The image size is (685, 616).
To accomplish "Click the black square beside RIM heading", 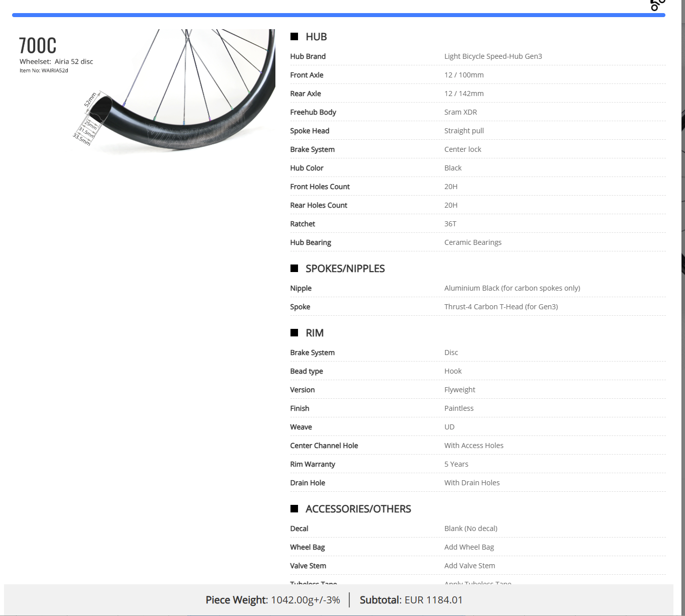I will [x=295, y=333].
